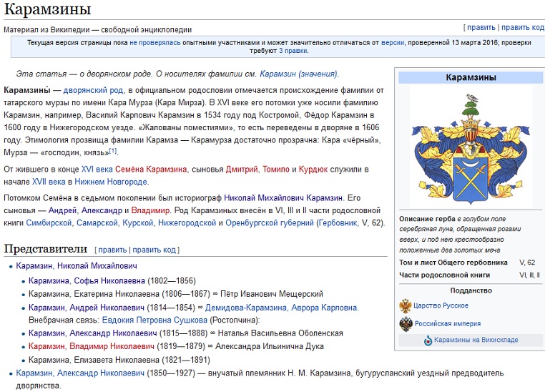The width and height of the screenshot is (545, 392).
Task: Open the 'не проверялась' link in notice
Action: [x=155, y=43]
